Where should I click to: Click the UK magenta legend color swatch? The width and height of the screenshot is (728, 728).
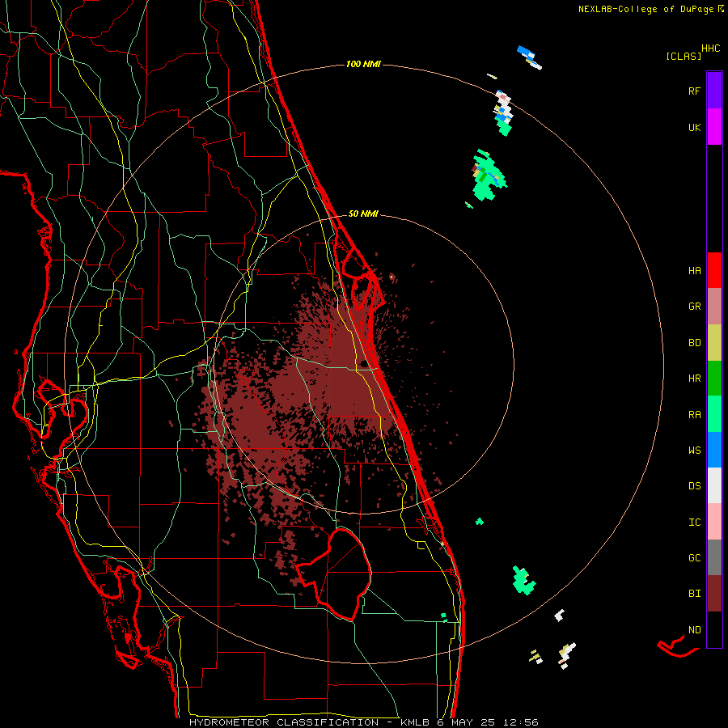[714, 127]
